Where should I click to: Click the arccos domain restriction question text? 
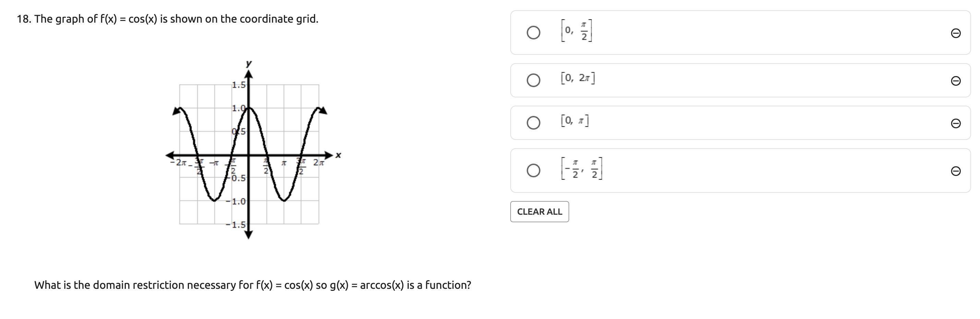tap(253, 285)
